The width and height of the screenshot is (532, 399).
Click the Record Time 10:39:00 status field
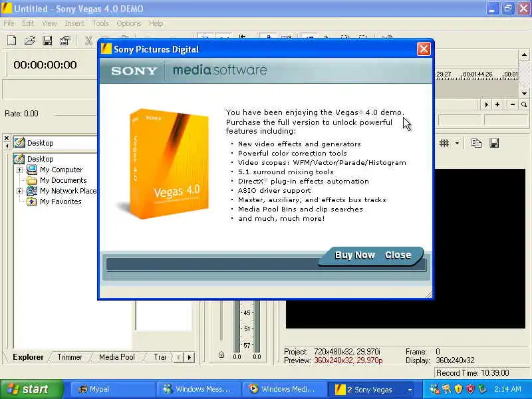(483, 373)
